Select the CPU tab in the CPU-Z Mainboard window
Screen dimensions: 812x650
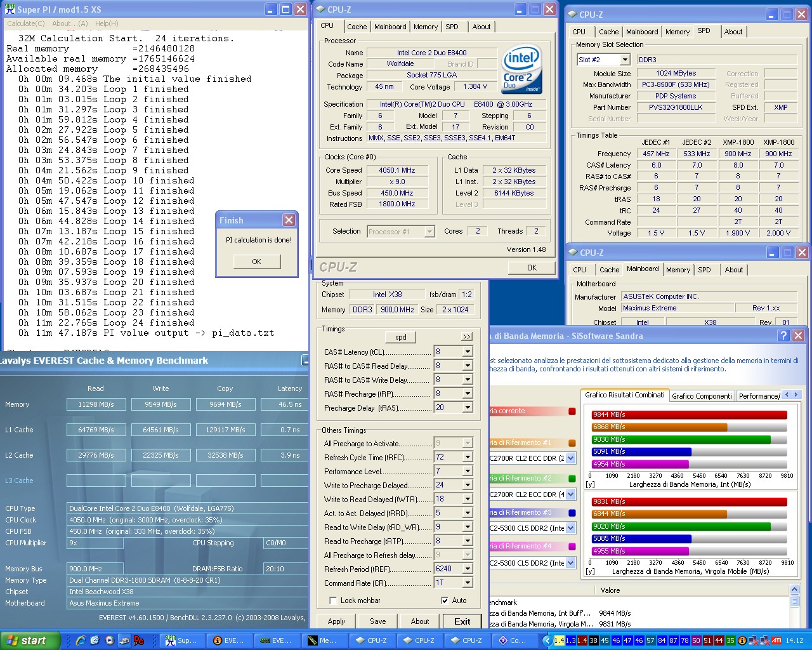point(580,270)
